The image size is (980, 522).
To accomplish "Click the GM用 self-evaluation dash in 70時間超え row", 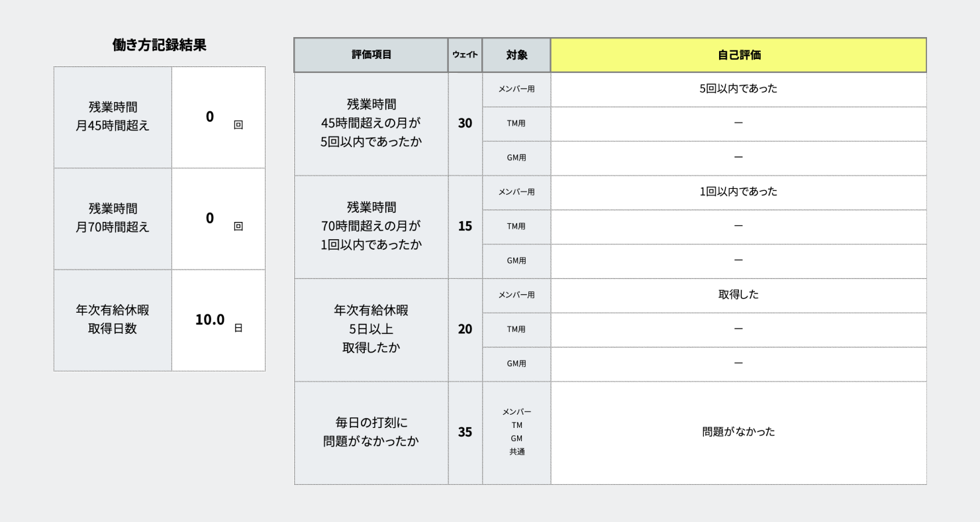I will 738,261.
